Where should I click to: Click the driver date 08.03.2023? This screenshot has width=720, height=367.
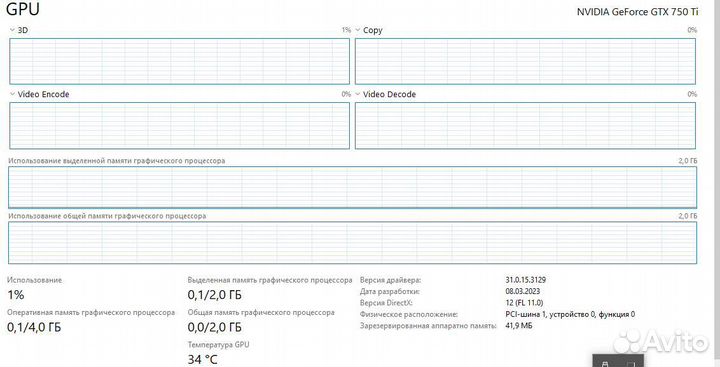pos(523,291)
